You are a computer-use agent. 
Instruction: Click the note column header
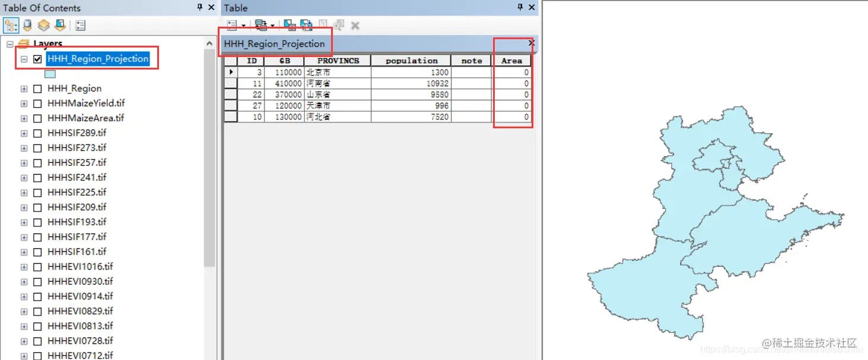[472, 61]
